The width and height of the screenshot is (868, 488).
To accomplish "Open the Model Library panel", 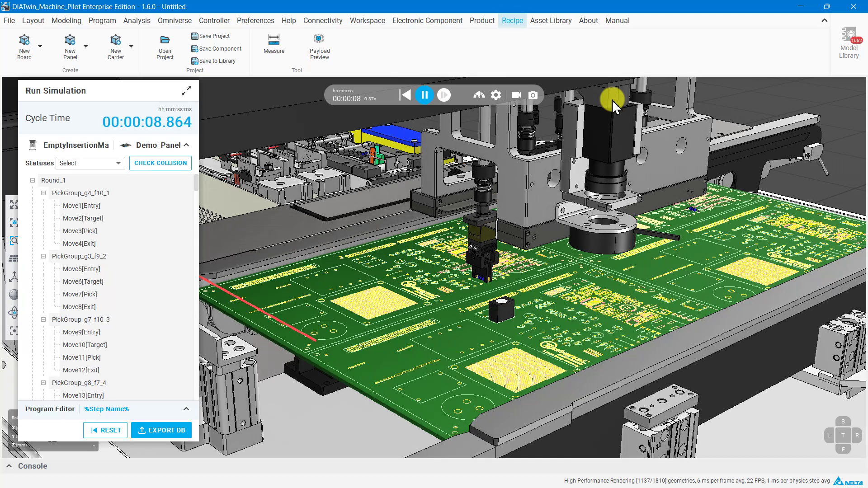I will point(849,43).
